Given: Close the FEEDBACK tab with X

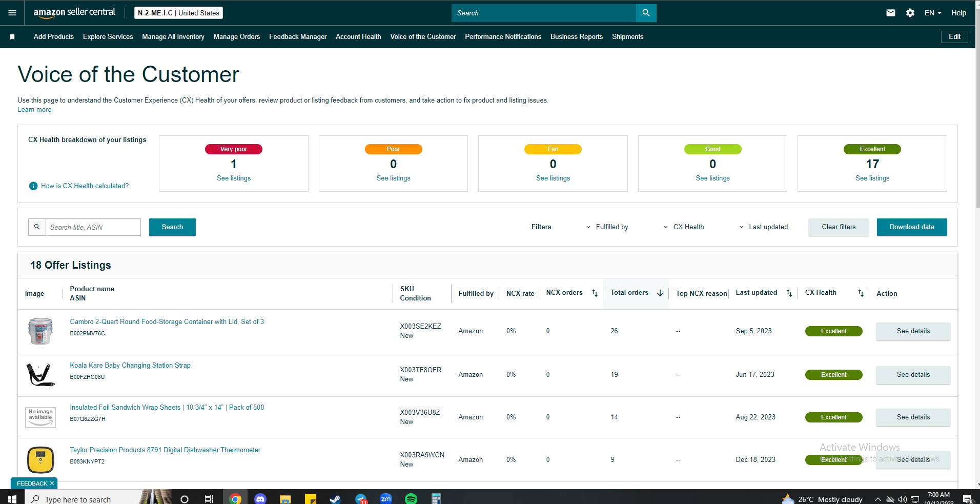Looking at the screenshot, I should (52, 483).
